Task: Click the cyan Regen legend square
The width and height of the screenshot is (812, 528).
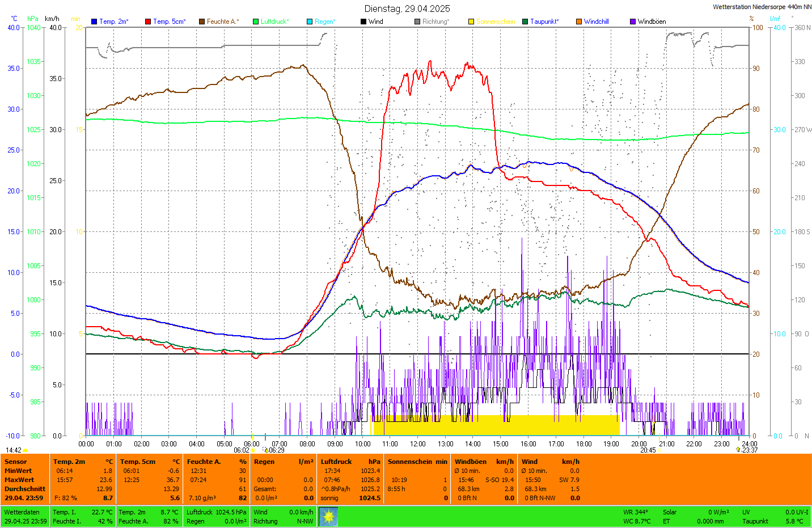Action: tap(310, 22)
